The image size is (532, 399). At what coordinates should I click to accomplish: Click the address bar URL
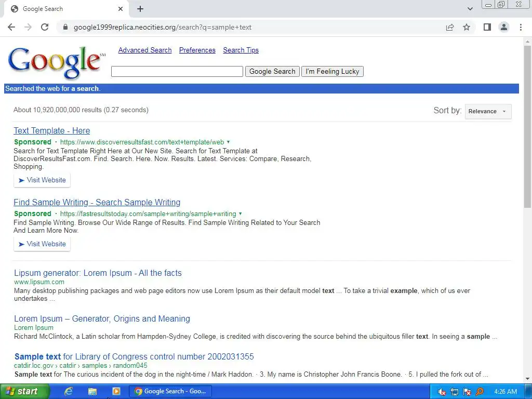pyautogui.click(x=163, y=27)
